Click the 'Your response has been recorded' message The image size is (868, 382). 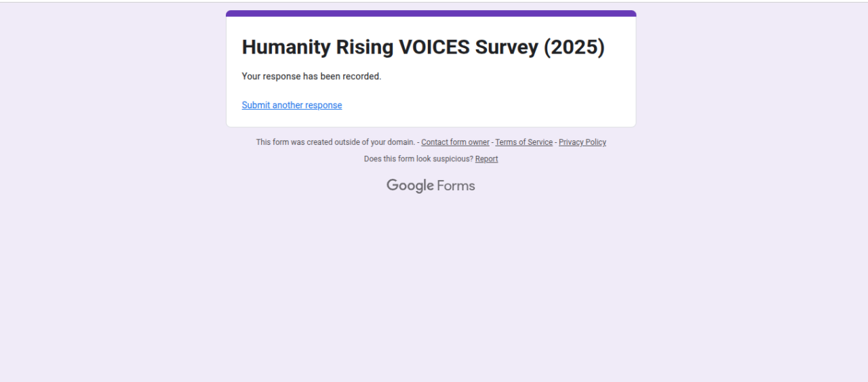tap(311, 77)
